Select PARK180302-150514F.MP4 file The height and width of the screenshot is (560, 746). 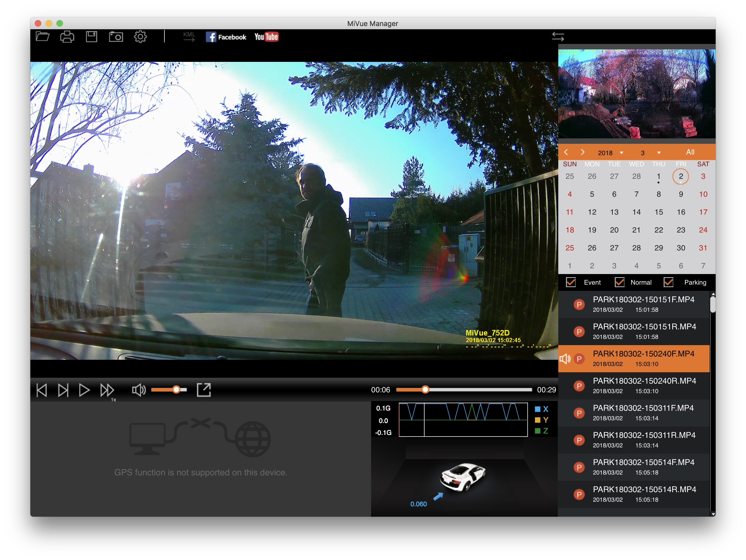coord(634,467)
